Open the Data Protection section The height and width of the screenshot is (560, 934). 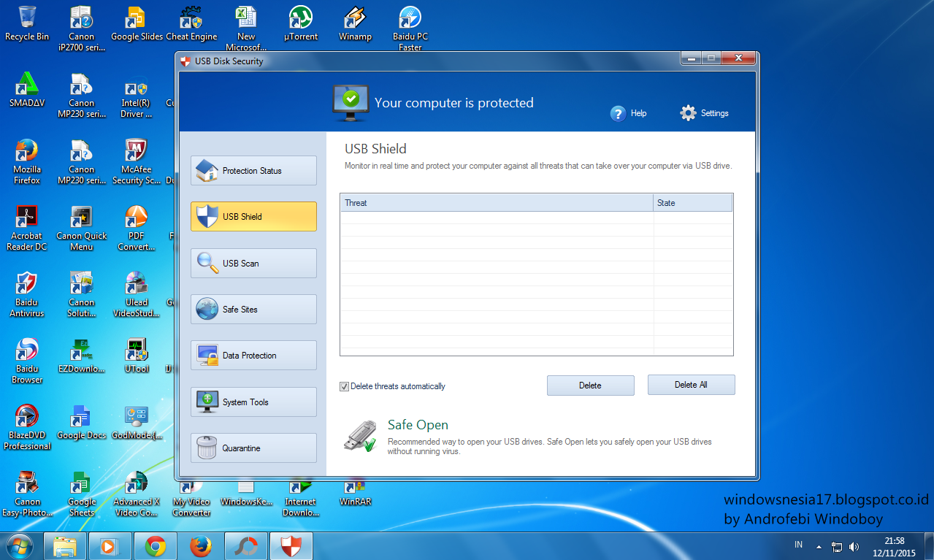pos(253,355)
